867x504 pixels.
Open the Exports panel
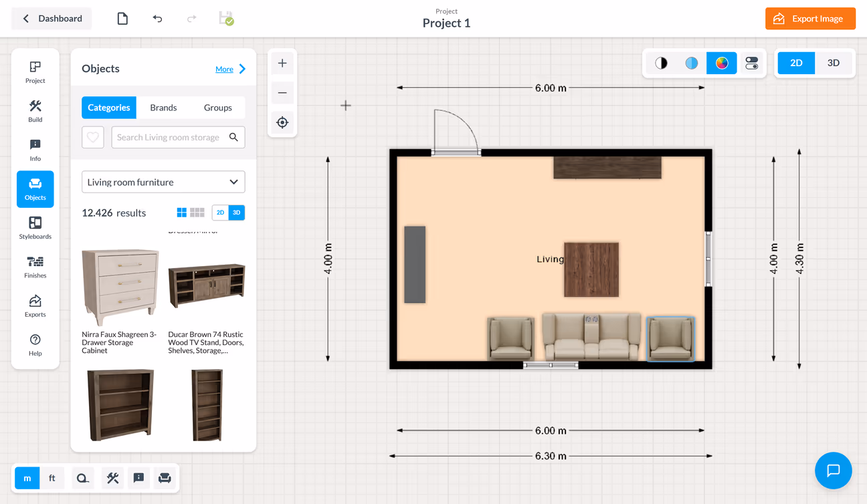click(x=35, y=305)
